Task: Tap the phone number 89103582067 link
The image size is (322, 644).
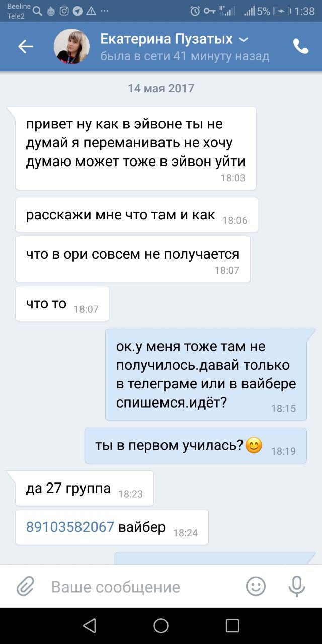Action: pyautogui.click(x=70, y=527)
